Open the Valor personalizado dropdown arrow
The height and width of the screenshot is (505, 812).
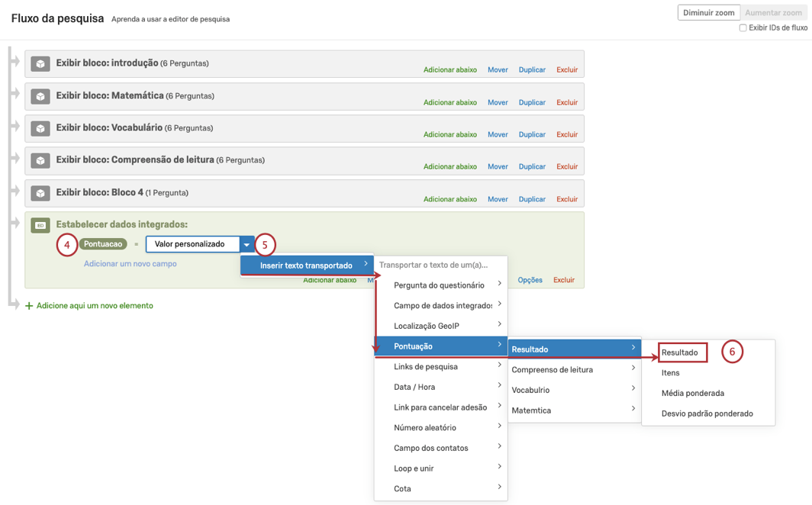[246, 245]
